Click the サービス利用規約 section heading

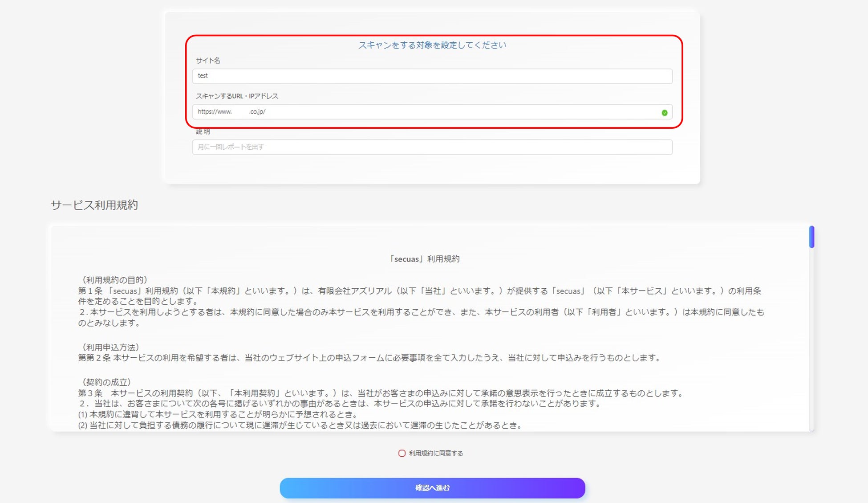pos(94,205)
